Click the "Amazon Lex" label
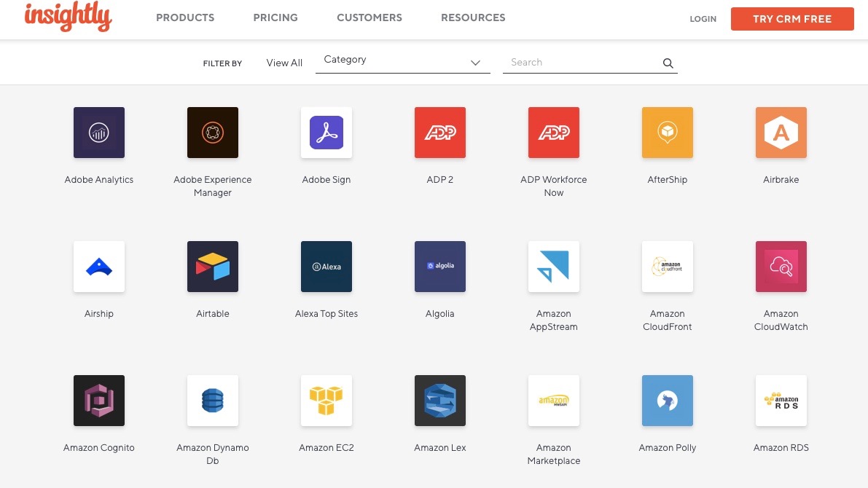The image size is (868, 488). click(x=440, y=448)
